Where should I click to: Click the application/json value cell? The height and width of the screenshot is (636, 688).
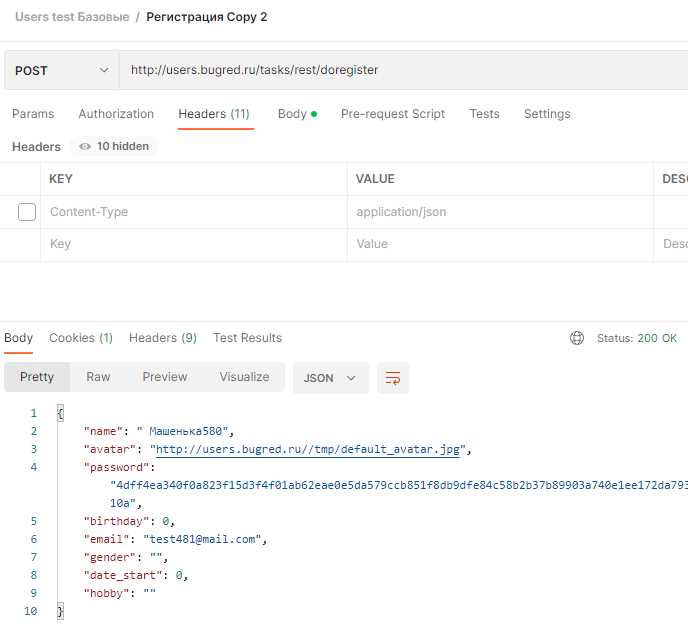click(x=500, y=212)
